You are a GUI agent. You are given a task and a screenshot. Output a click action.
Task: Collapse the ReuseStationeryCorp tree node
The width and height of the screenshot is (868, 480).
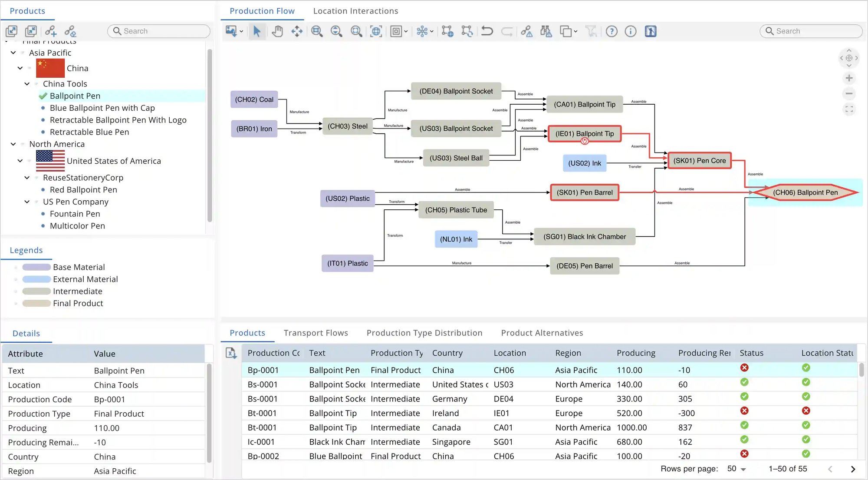click(x=27, y=178)
